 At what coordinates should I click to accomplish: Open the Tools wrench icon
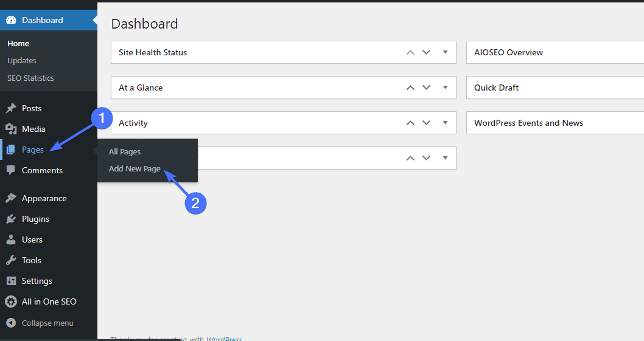point(11,260)
